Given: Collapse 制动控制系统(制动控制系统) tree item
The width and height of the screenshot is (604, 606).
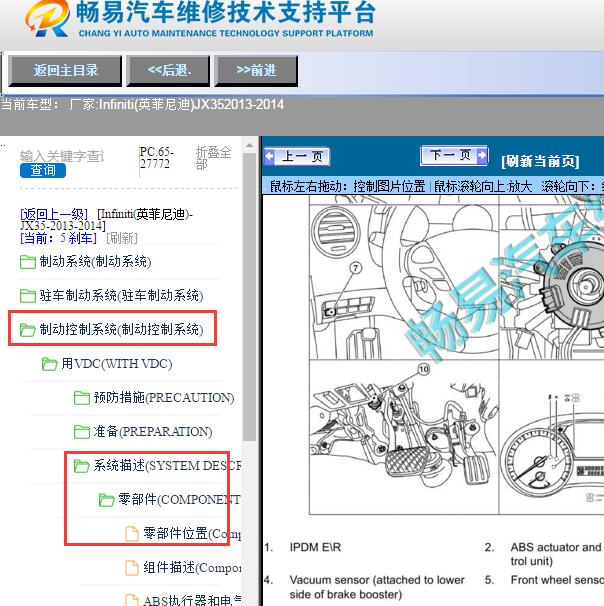Looking at the screenshot, I should (121, 330).
